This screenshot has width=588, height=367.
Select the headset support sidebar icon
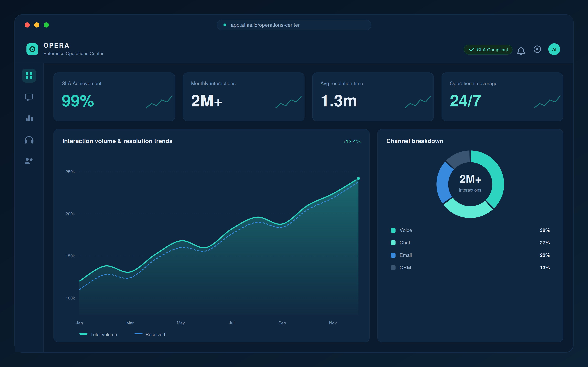pyautogui.click(x=29, y=140)
